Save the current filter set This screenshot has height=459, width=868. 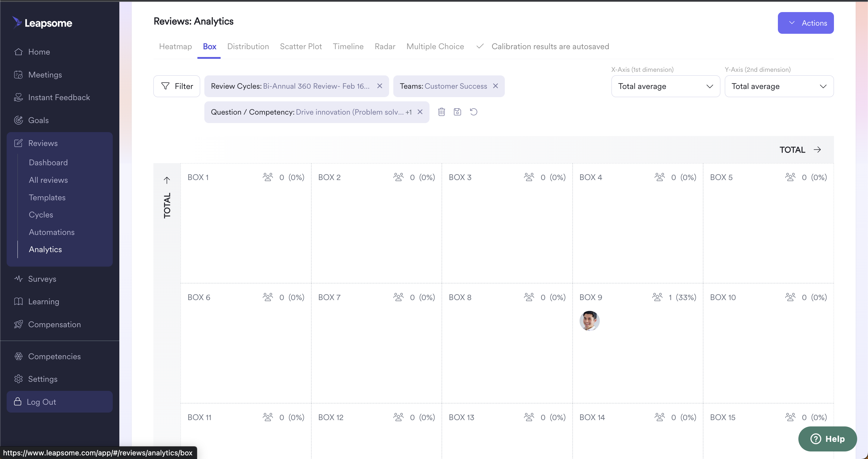(457, 112)
